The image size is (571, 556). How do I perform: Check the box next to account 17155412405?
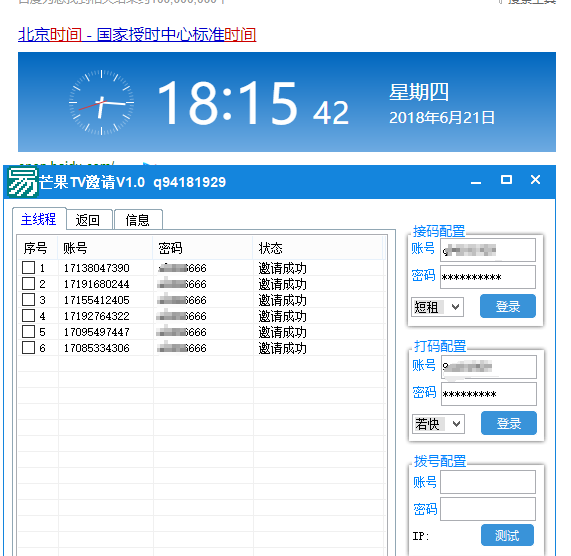point(28,300)
